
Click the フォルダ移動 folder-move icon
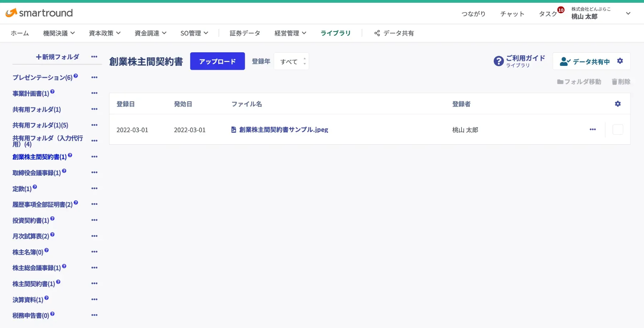560,82
